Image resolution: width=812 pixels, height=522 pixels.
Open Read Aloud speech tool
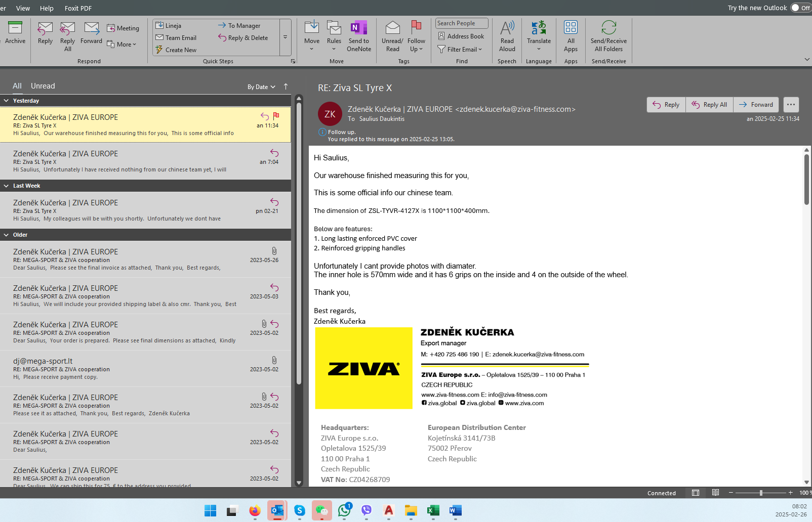[507, 28]
